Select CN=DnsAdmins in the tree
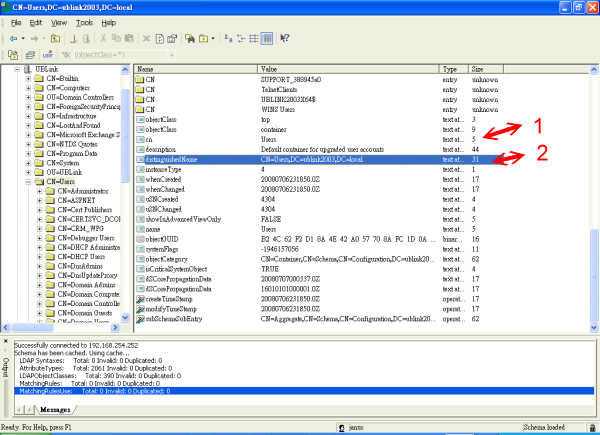Viewport: 600px width, 435px height. (80, 266)
